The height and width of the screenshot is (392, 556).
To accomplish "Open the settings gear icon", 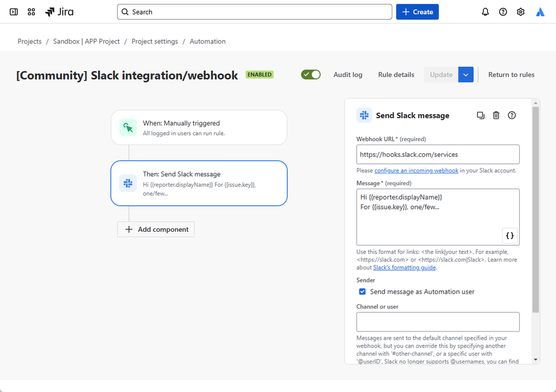I will point(520,12).
